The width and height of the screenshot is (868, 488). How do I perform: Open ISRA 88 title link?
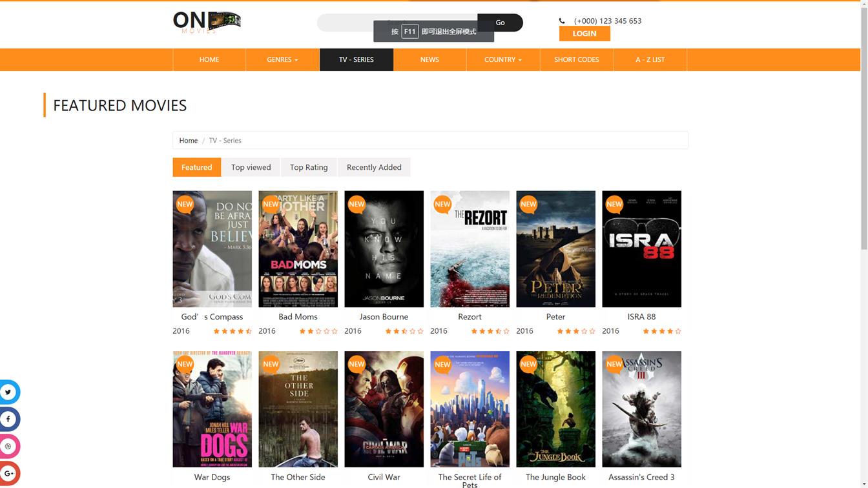tap(641, 316)
